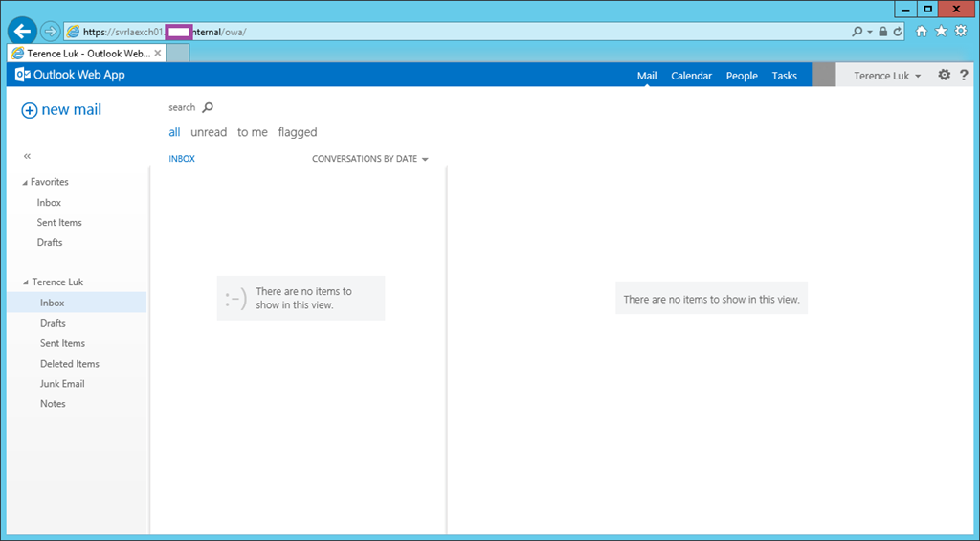Click the search mail field
Screen dimensions: 980x541
pyautogui.click(x=182, y=107)
